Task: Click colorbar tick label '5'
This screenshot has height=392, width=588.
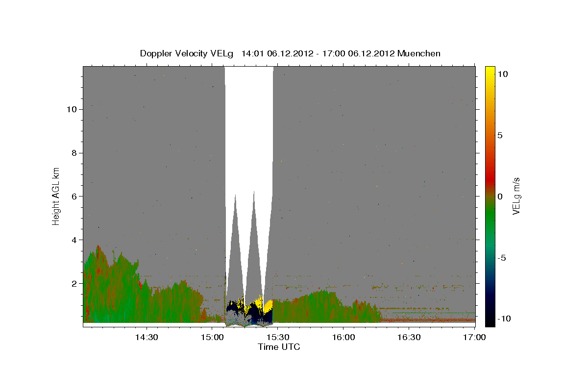Action: click(500, 135)
